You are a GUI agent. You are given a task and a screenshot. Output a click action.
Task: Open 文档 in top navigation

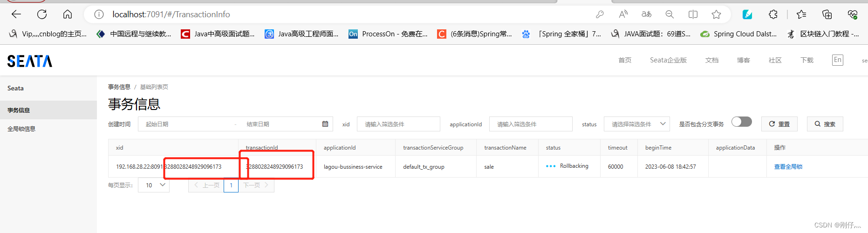(712, 60)
